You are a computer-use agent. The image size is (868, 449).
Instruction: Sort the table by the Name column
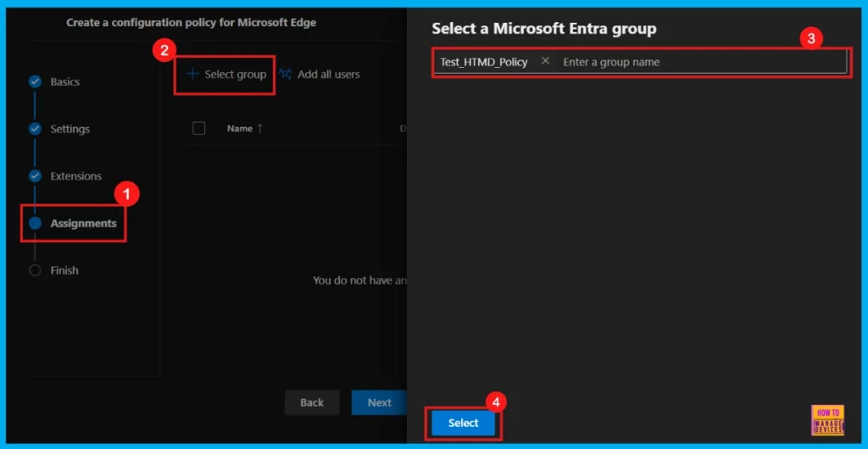[245, 128]
